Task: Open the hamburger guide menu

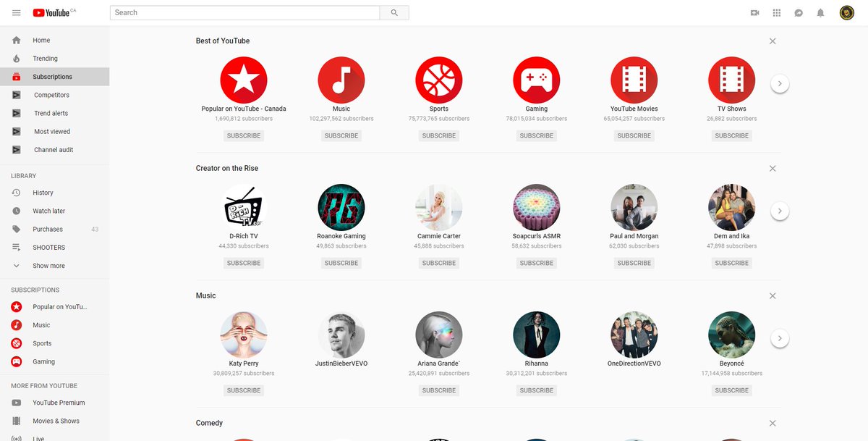Action: coord(16,13)
